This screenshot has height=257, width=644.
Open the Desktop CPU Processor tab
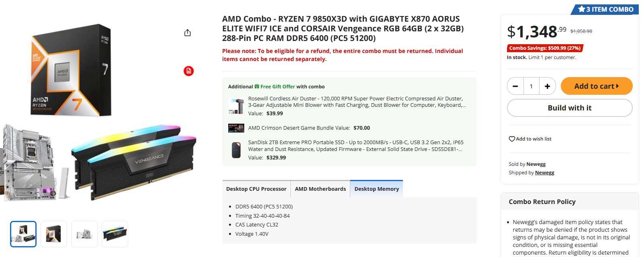tap(256, 189)
